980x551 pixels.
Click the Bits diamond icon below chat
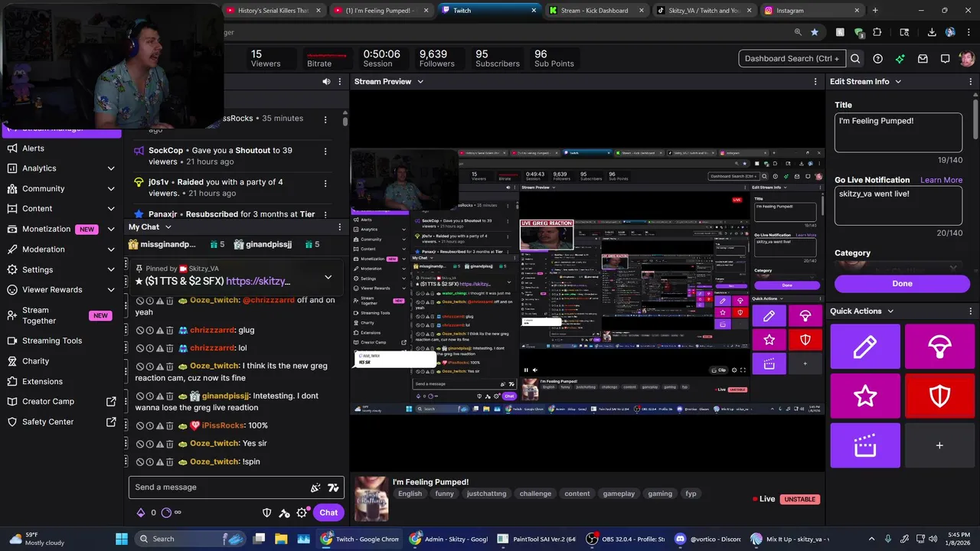click(x=140, y=513)
